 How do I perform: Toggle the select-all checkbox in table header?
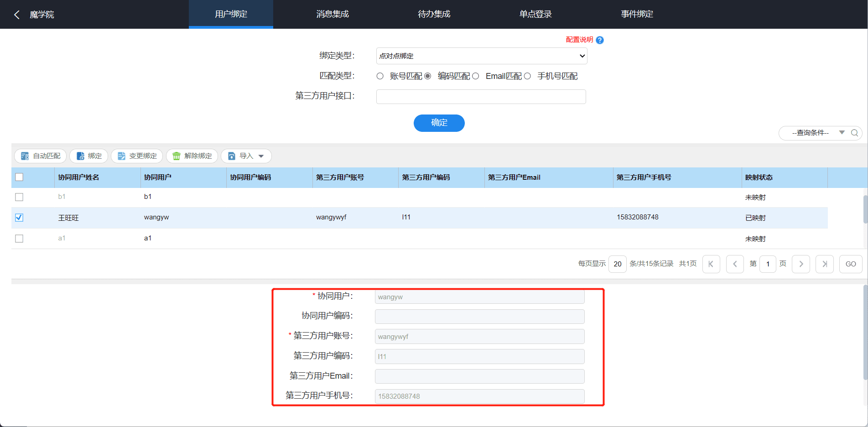click(19, 177)
